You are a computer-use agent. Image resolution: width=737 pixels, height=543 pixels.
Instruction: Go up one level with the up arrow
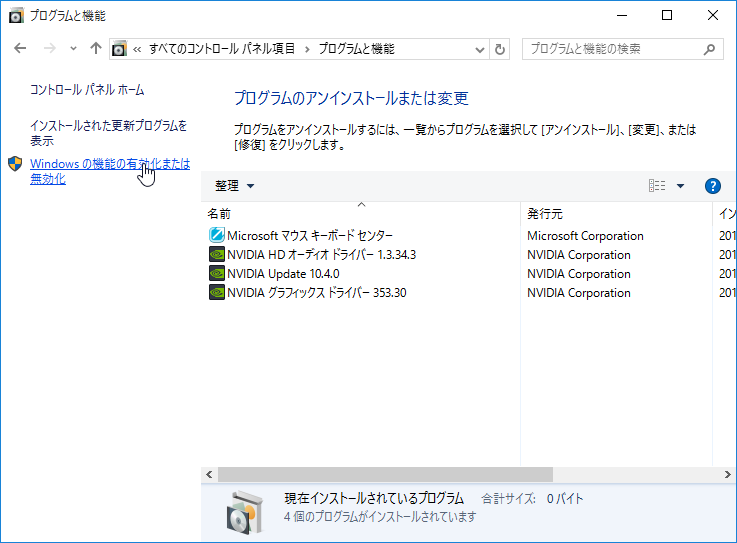coord(96,49)
